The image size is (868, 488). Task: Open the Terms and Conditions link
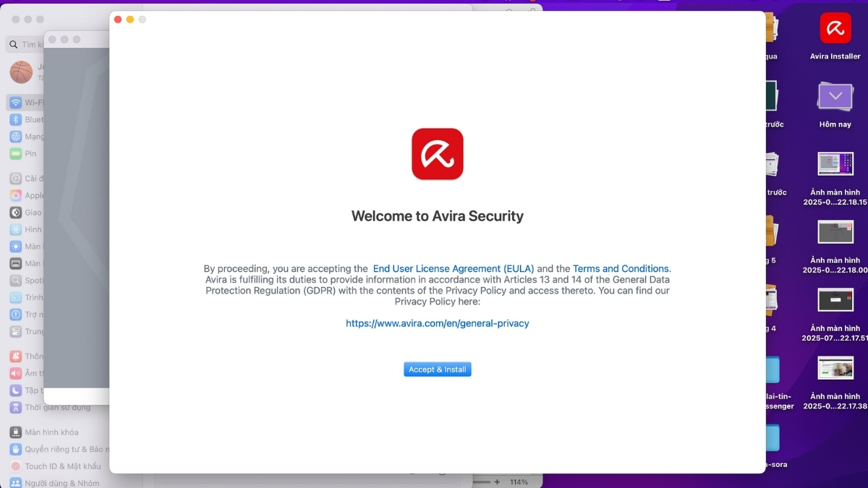tap(622, 268)
